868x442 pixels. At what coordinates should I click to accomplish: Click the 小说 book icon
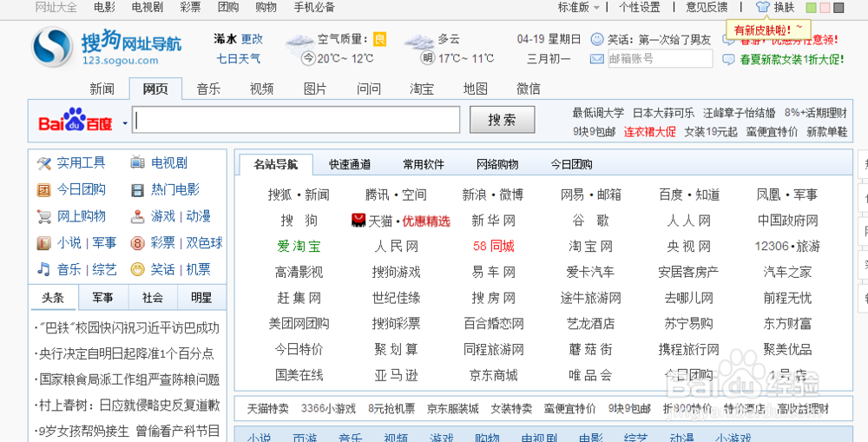coord(43,242)
